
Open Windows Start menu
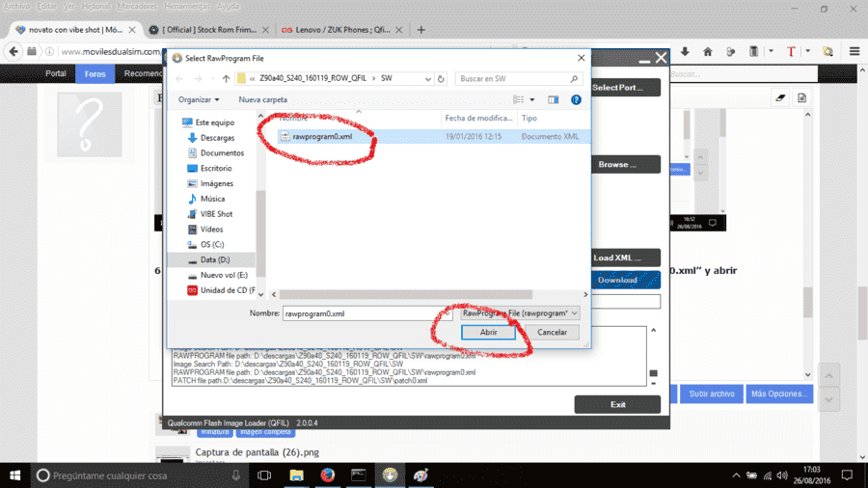tap(14, 475)
